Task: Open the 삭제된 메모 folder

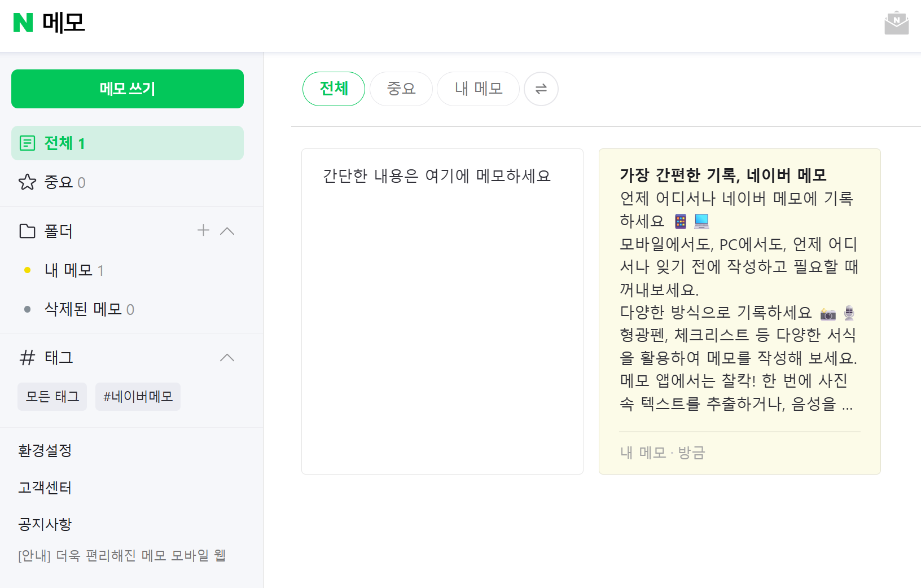Action: (x=83, y=309)
